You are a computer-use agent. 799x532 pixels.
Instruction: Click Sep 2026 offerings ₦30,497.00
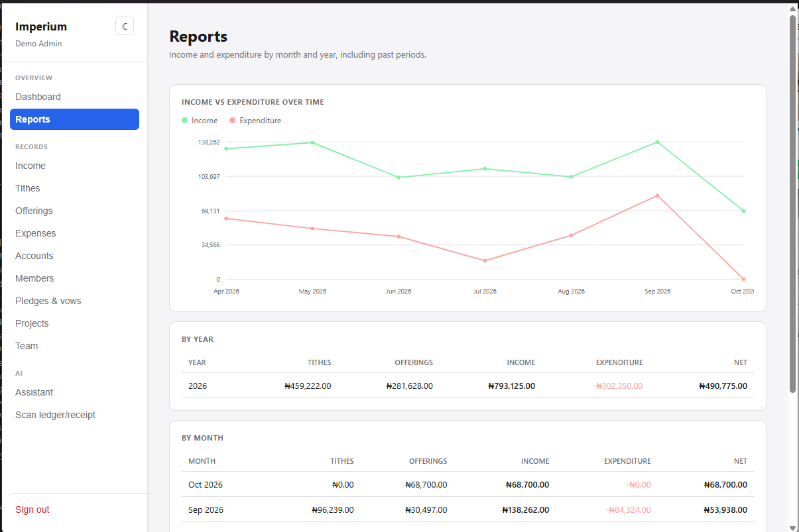[426, 509]
